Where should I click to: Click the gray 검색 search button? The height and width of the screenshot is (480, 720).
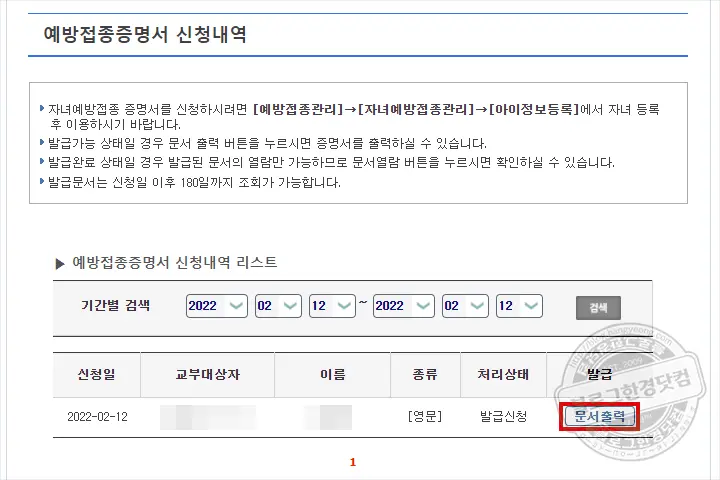[598, 308]
